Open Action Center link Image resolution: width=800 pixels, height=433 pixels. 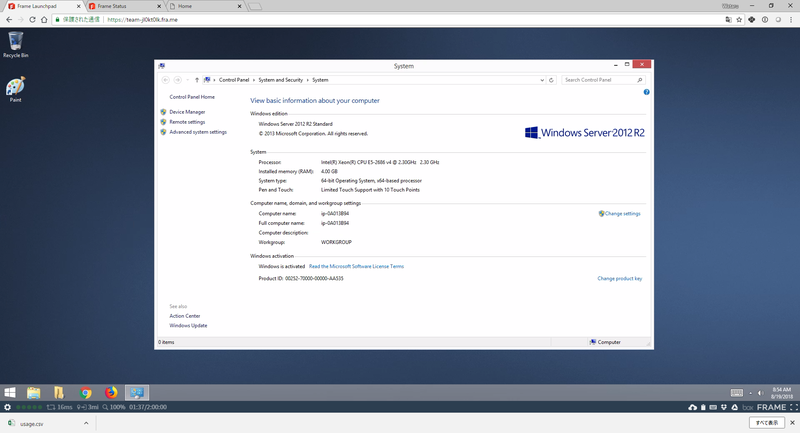(185, 316)
